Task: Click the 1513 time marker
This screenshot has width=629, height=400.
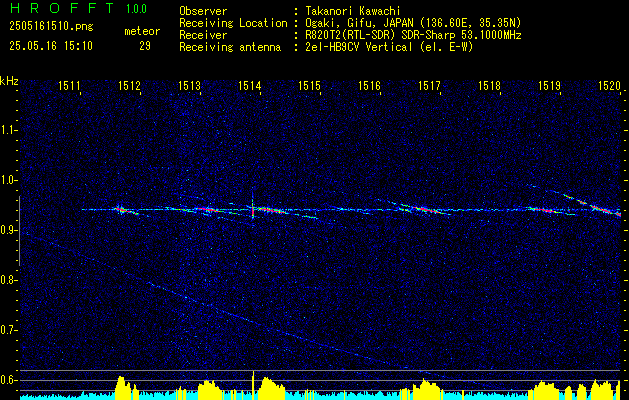Action: tap(190, 85)
